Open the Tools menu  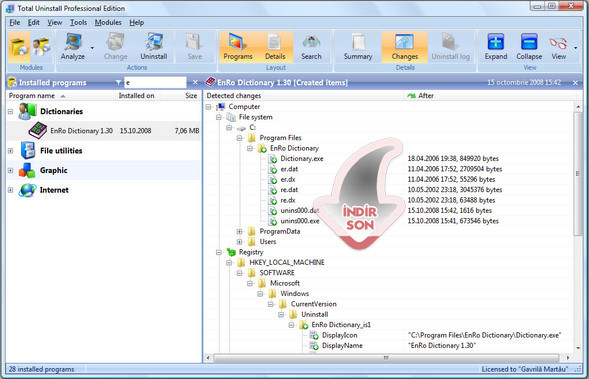[x=78, y=23]
